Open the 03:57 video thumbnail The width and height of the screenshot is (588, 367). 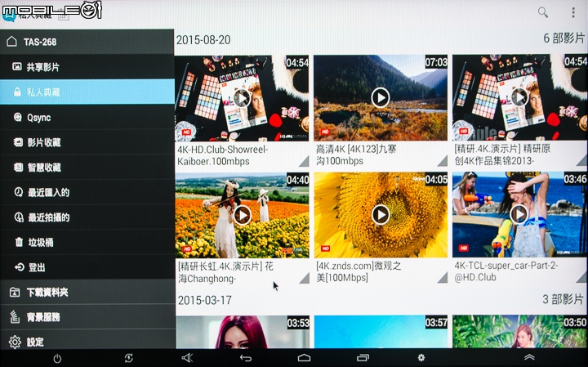(x=381, y=332)
